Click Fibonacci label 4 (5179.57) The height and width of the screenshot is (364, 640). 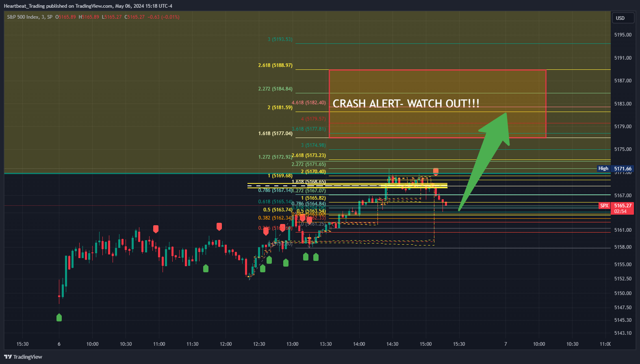pyautogui.click(x=313, y=119)
